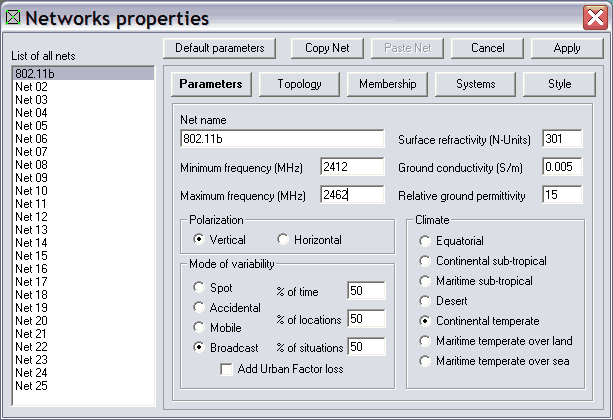Select Mobile variability mode
Screen dimensions: 613x420
[199, 328]
